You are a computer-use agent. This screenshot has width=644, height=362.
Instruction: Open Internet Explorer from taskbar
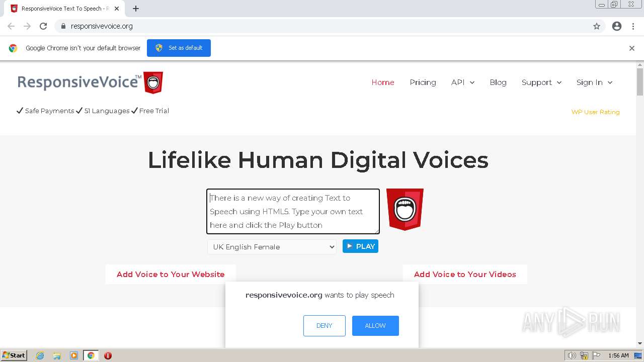pyautogui.click(x=40, y=355)
